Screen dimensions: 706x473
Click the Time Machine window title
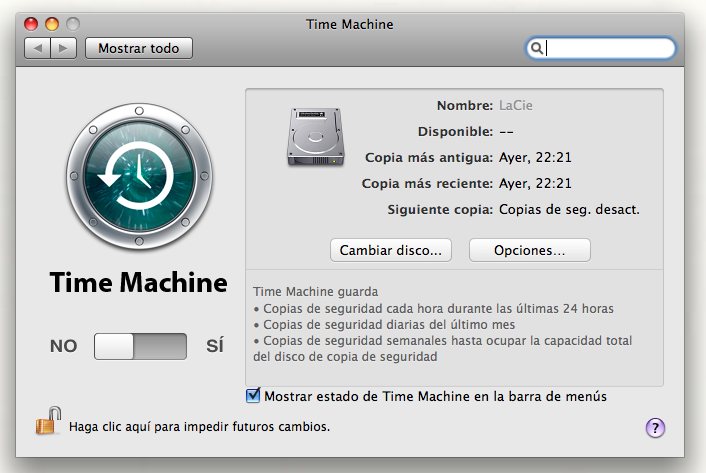click(x=350, y=24)
